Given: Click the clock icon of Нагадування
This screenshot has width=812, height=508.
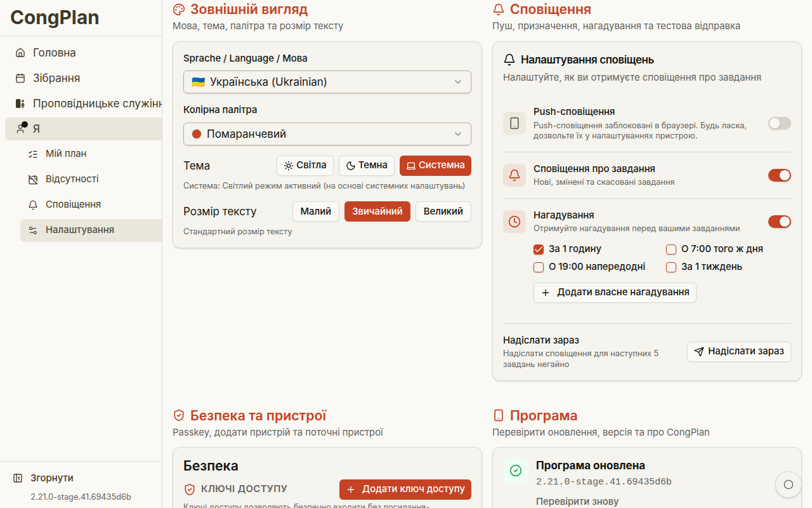Looking at the screenshot, I should pyautogui.click(x=514, y=222).
